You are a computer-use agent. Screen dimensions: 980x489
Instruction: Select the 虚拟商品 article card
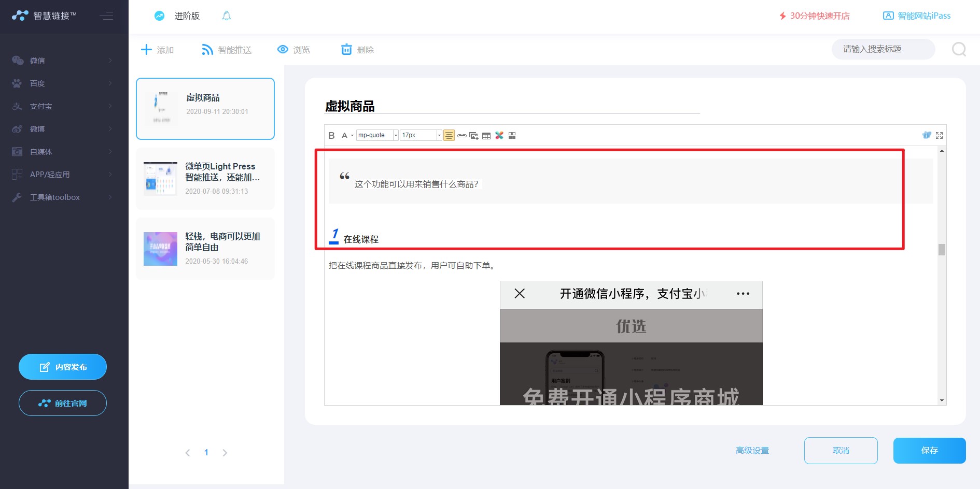pyautogui.click(x=205, y=109)
